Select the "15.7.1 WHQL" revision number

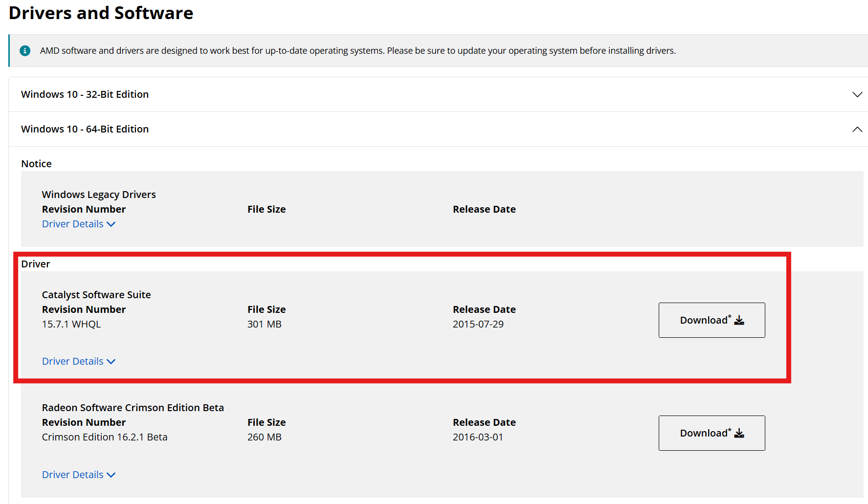click(x=71, y=324)
